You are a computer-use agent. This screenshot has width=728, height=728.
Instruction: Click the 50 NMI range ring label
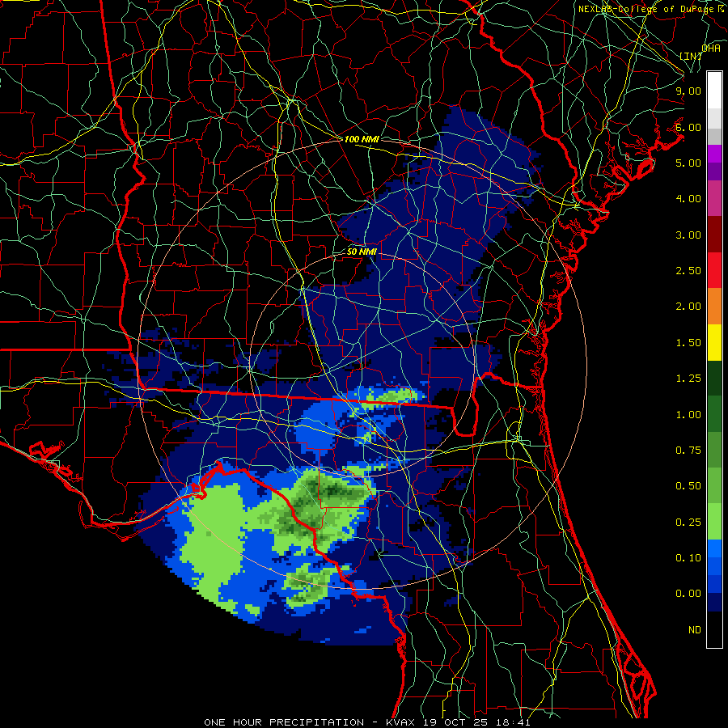[x=362, y=252]
